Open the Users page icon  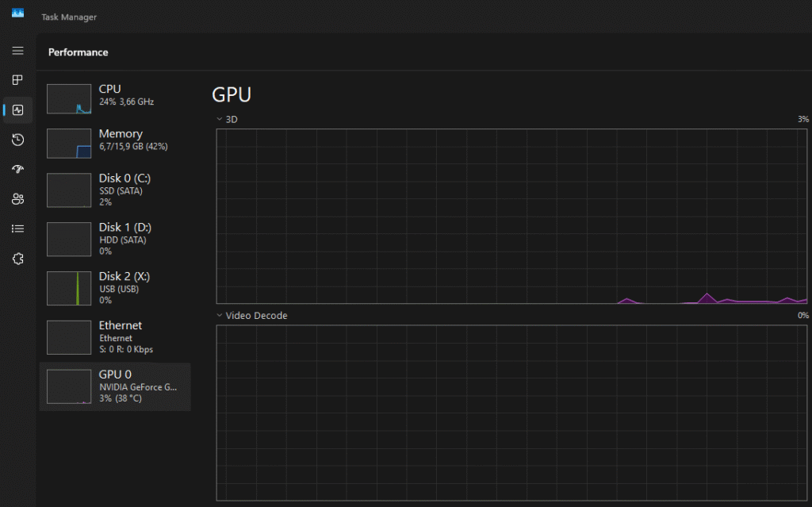17,199
